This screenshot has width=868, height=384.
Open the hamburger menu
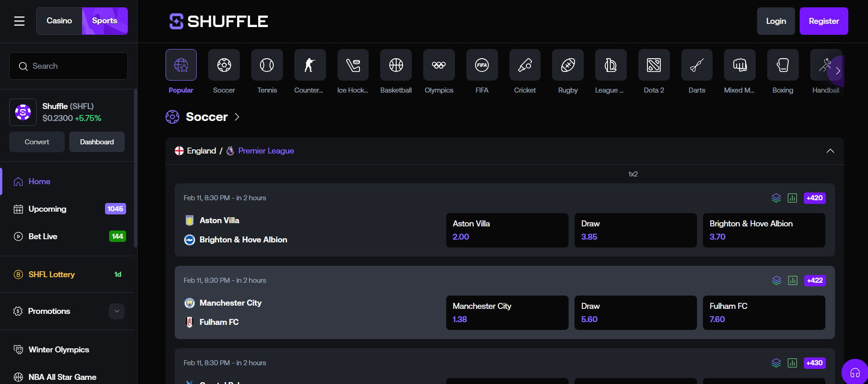(x=19, y=21)
